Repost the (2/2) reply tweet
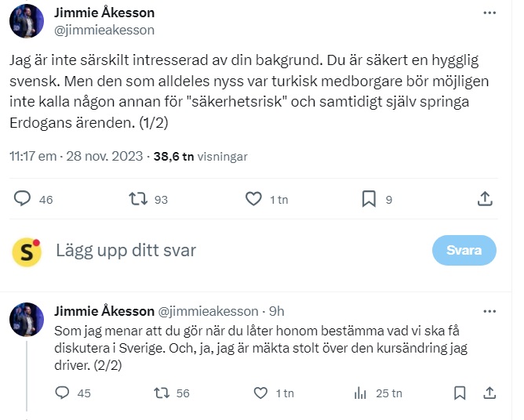This screenshot has width=524, height=420. point(160,393)
